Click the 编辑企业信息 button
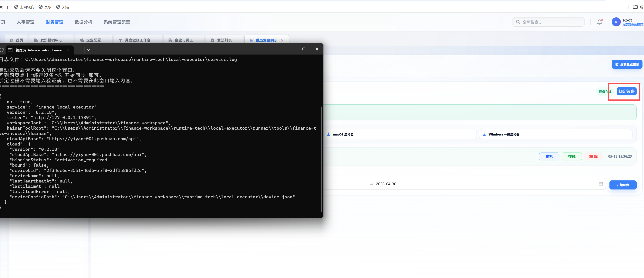Screen dimensions: 644x278 pyautogui.click(x=627, y=64)
